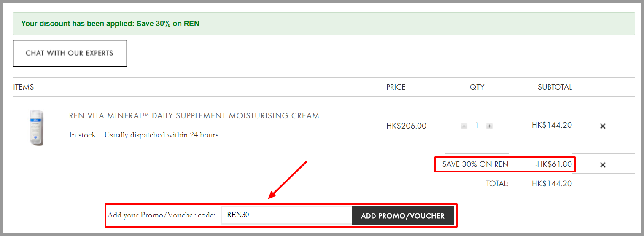Click the In stock dispatch information text

click(144, 135)
